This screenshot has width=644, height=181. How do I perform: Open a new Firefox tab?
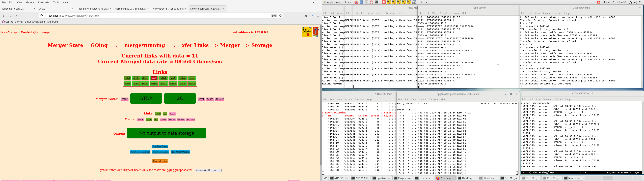pyautogui.click(x=230, y=9)
